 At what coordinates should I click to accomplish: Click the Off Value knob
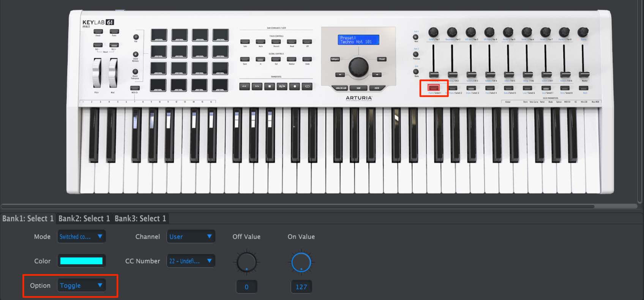pyautogui.click(x=246, y=262)
